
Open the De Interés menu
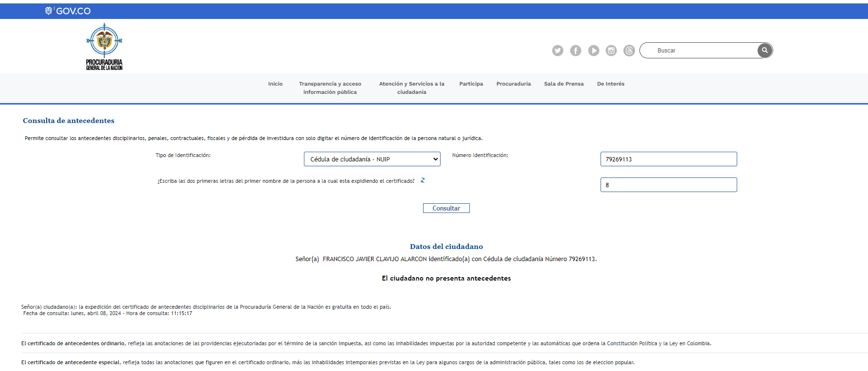tap(610, 84)
